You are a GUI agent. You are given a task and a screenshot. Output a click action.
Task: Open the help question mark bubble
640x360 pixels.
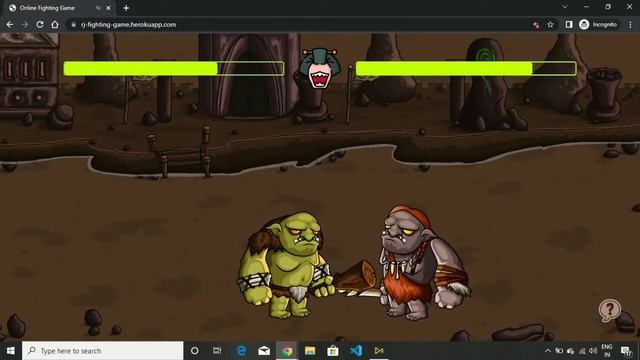coord(610,310)
